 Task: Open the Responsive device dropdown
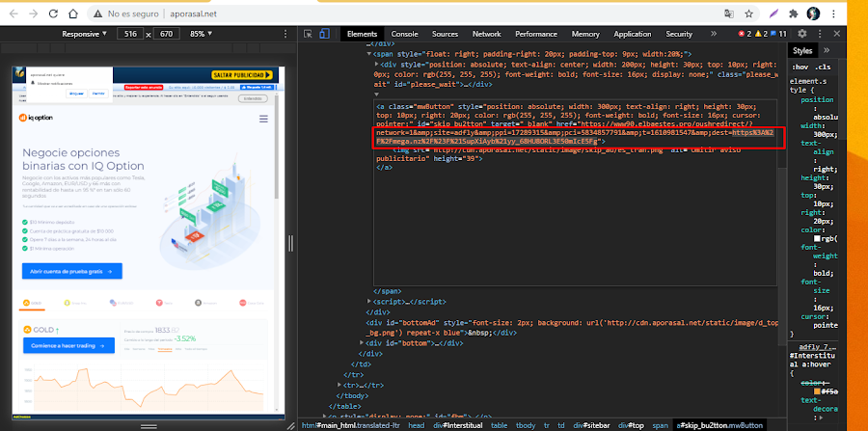[x=84, y=34]
